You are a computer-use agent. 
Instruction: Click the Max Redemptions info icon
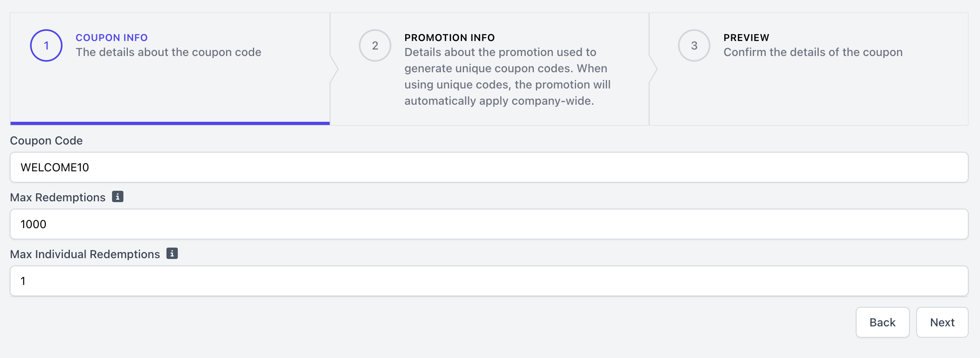(118, 197)
